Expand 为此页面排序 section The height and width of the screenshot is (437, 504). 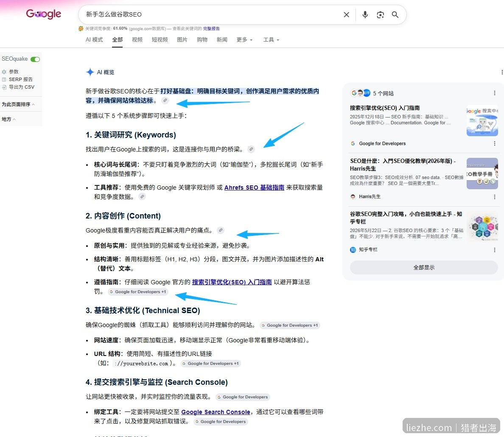tap(18, 104)
